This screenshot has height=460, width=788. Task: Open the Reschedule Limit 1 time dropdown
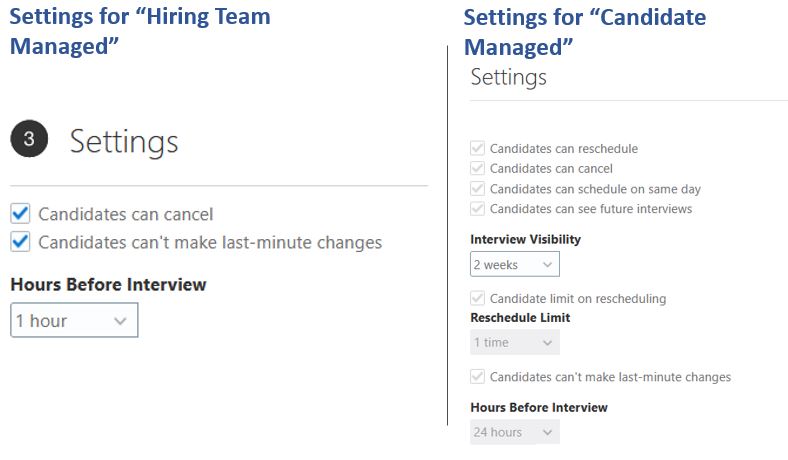[x=515, y=342]
